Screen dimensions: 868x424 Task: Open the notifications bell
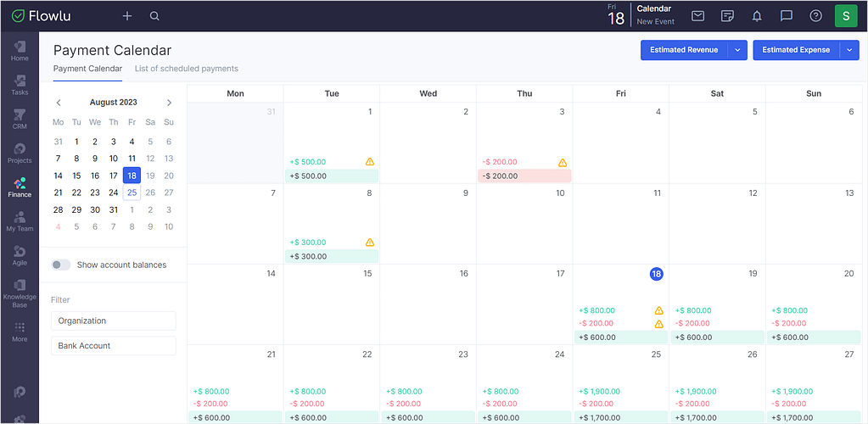pyautogui.click(x=757, y=16)
